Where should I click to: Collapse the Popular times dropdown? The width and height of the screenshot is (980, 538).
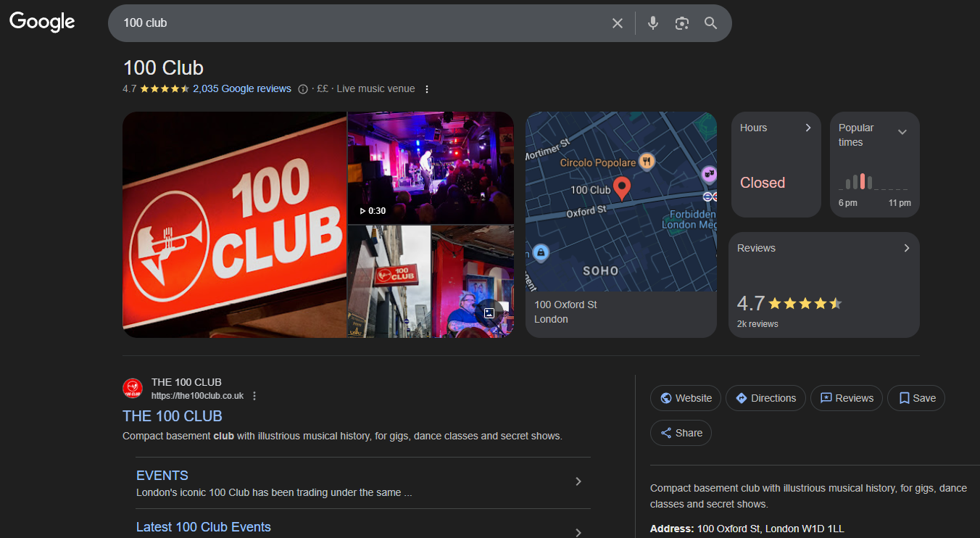902,132
